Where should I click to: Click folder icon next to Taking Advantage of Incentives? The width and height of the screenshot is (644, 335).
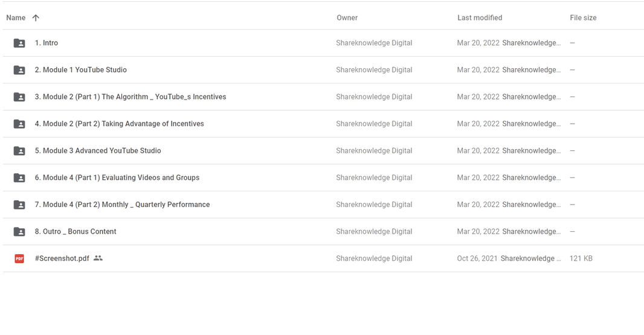click(19, 124)
